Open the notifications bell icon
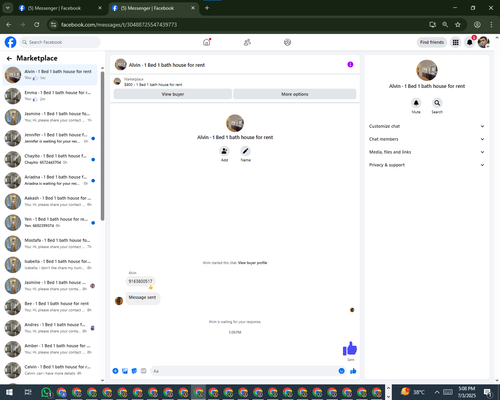The height and width of the screenshot is (400, 500). coord(469,42)
